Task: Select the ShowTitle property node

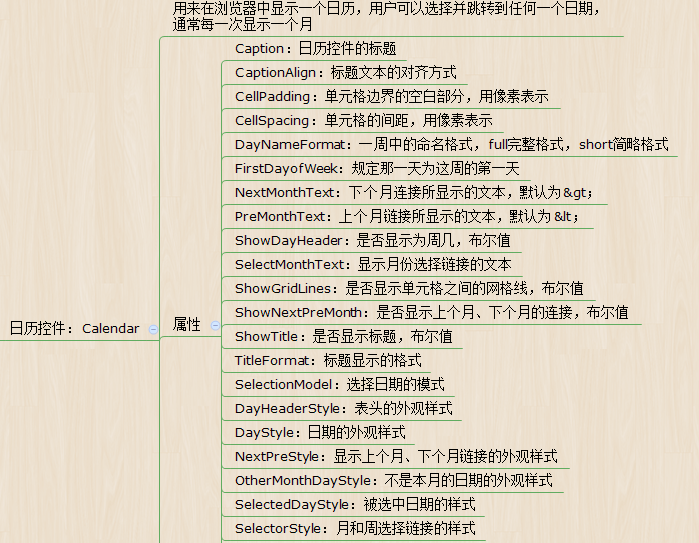Action: [344, 337]
